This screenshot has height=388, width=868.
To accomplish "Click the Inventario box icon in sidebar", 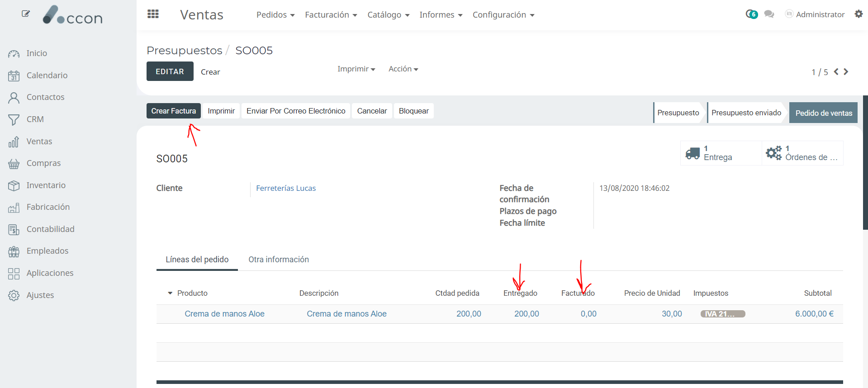I will pos(14,185).
